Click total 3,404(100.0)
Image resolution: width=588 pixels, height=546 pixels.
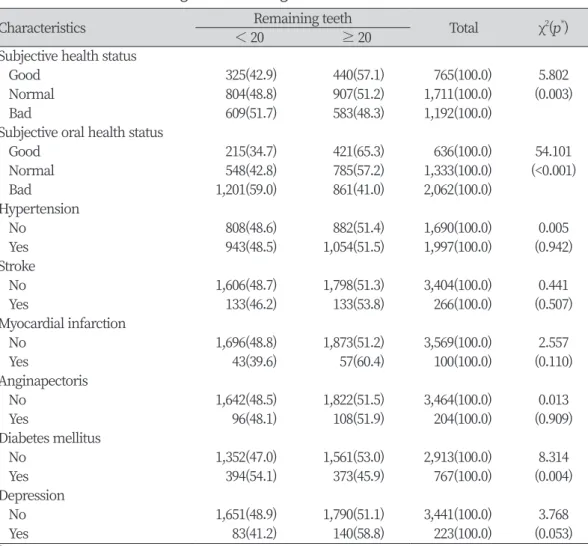458,285
